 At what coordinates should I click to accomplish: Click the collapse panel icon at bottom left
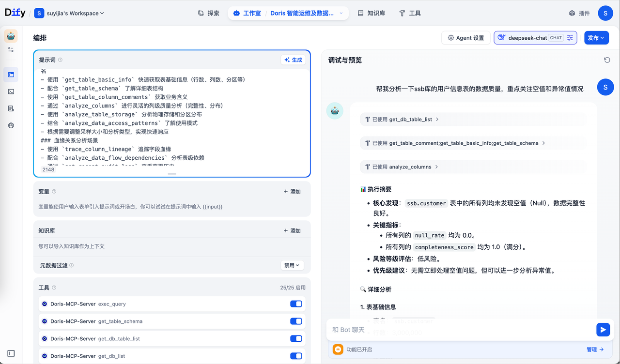[11, 353]
